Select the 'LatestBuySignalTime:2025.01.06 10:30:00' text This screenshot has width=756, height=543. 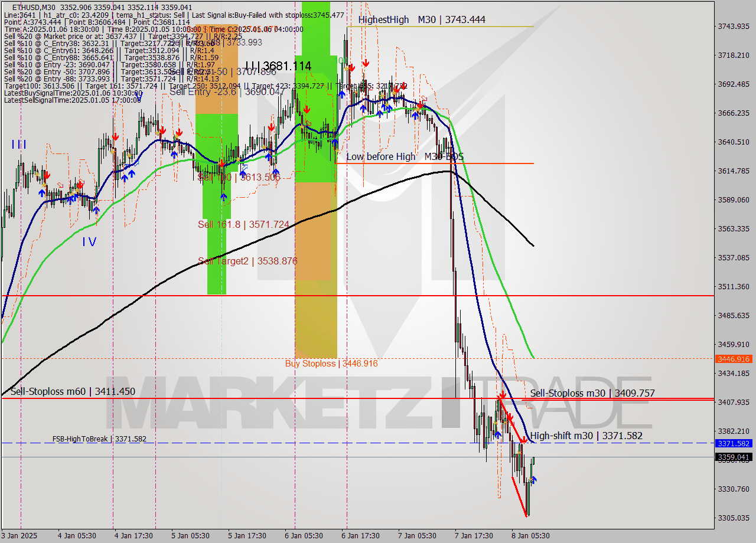[x=73, y=93]
